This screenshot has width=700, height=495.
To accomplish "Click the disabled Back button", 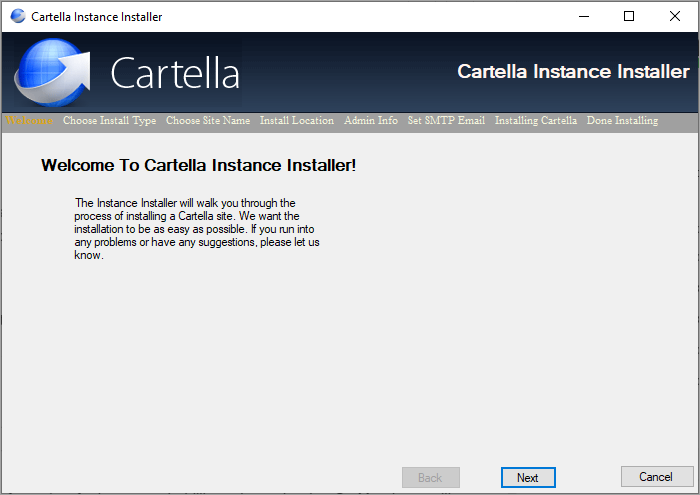I will [430, 478].
